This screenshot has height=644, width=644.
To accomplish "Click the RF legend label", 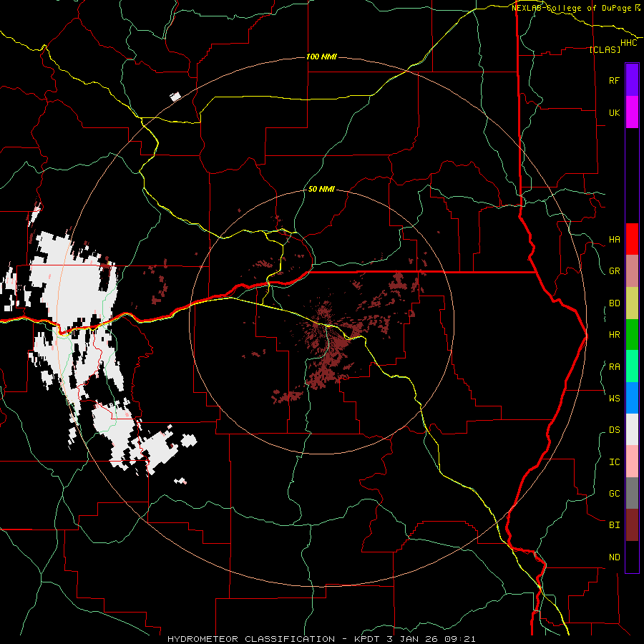I will 615,80.
